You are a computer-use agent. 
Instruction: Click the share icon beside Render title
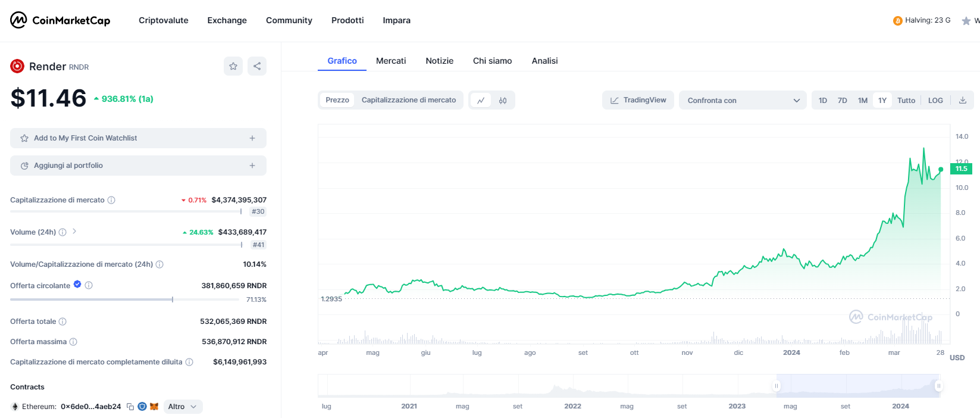tap(257, 66)
